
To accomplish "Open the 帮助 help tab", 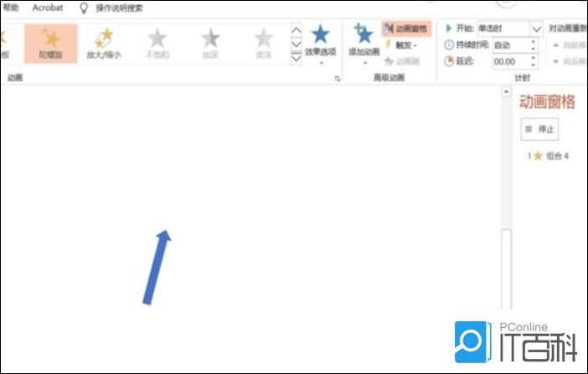I will coord(11,8).
